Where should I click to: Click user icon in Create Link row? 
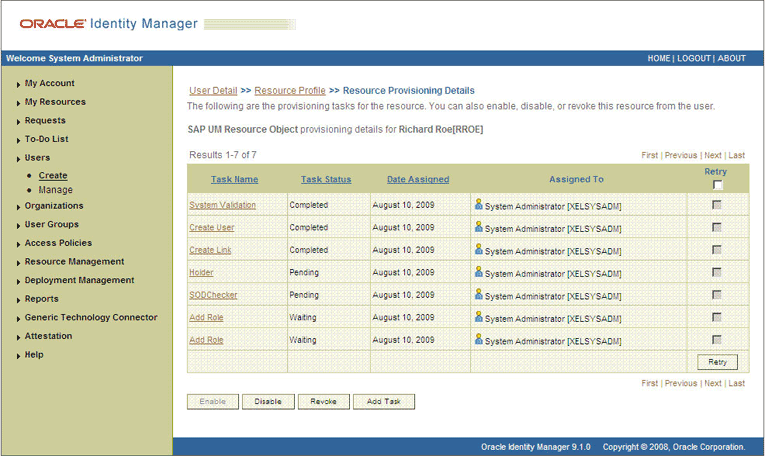[479, 249]
